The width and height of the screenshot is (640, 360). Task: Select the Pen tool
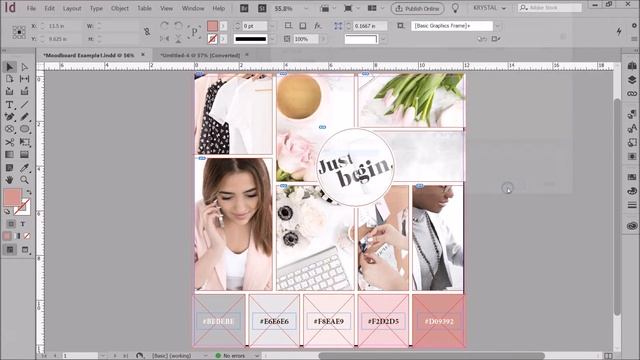click(10, 117)
